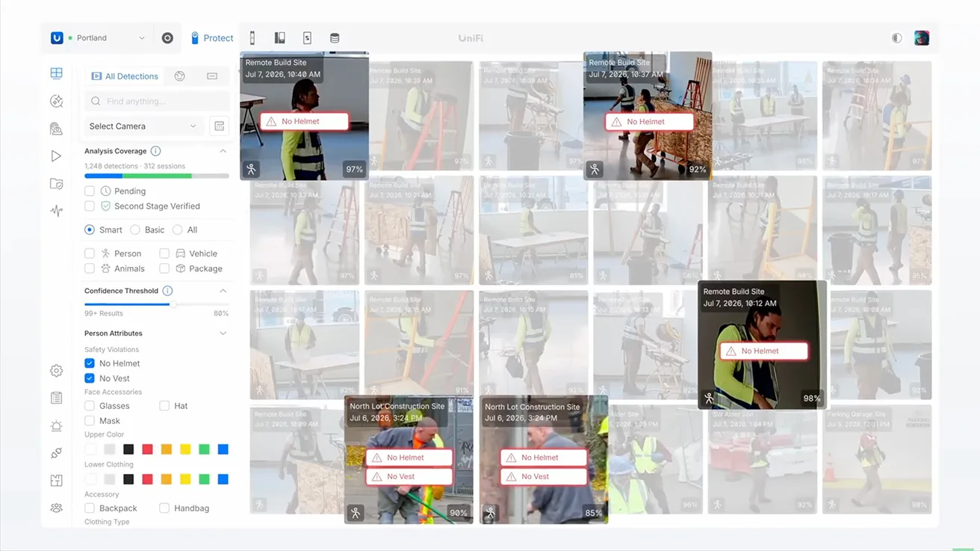Open the Protect application tab

(212, 38)
